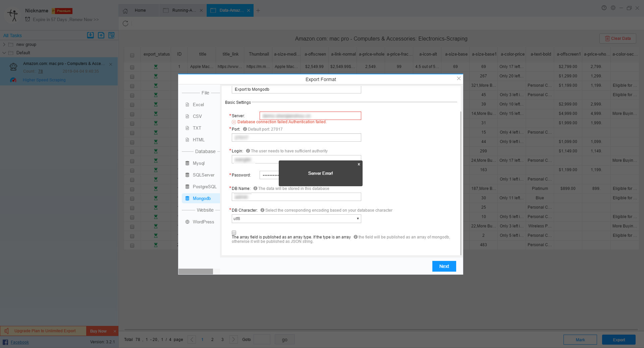Close the Running-A... tab
644x348 pixels.
point(201,10)
